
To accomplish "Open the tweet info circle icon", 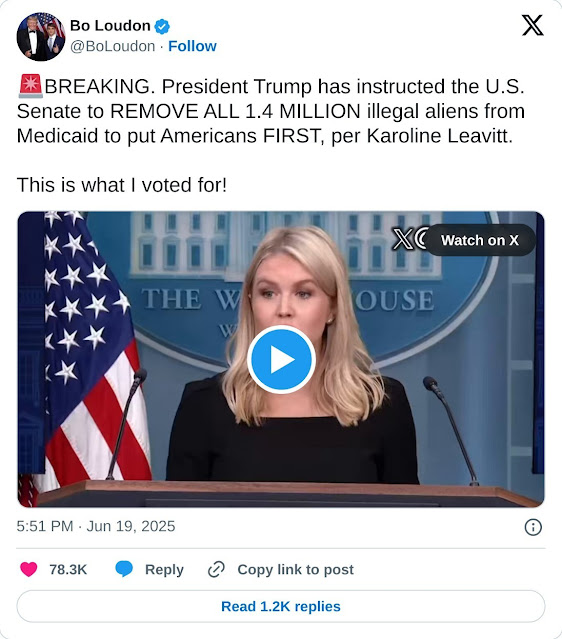I will (x=533, y=527).
